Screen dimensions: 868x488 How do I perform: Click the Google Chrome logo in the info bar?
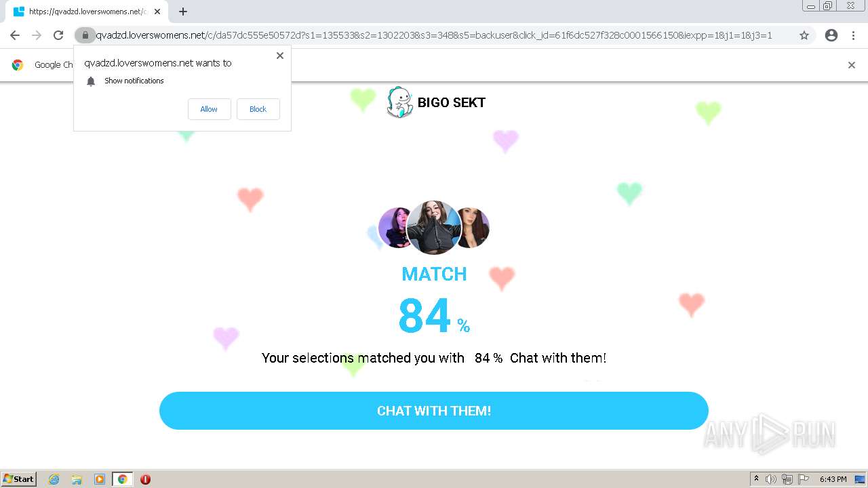[x=18, y=65]
